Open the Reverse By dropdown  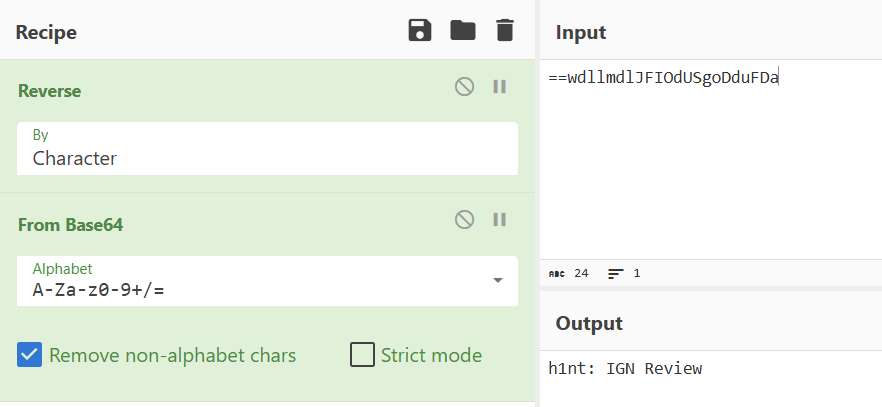pyautogui.click(x=267, y=149)
